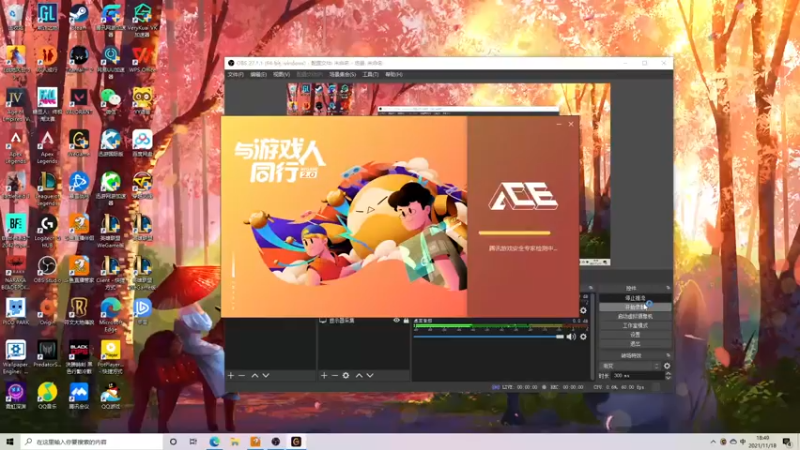
Task: Move source down in Sources panel
Action: (x=370, y=376)
